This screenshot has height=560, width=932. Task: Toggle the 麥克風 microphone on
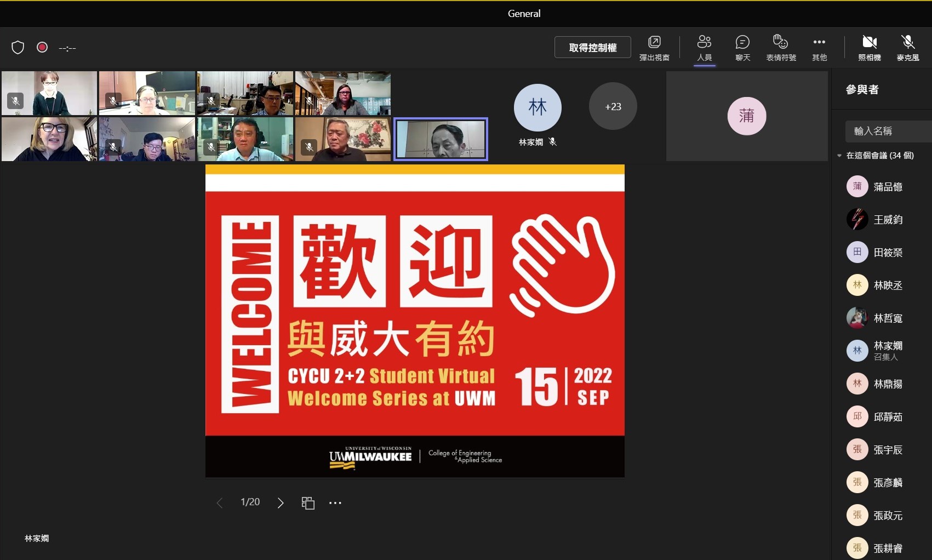tap(908, 48)
